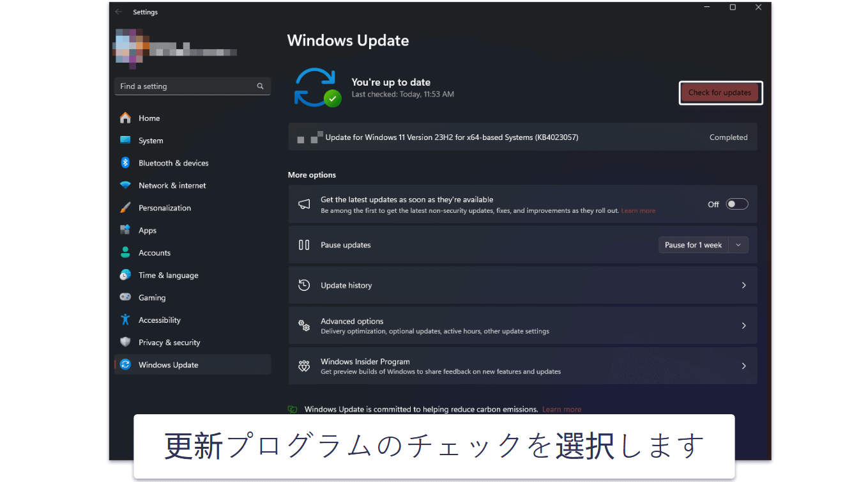Open Apps settings category
The height and width of the screenshot is (482, 868).
[x=192, y=230]
